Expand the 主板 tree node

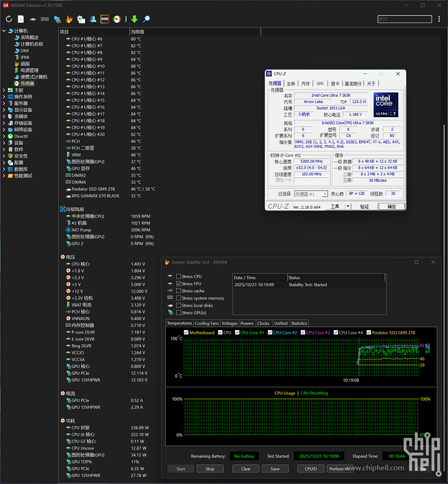tap(4, 90)
